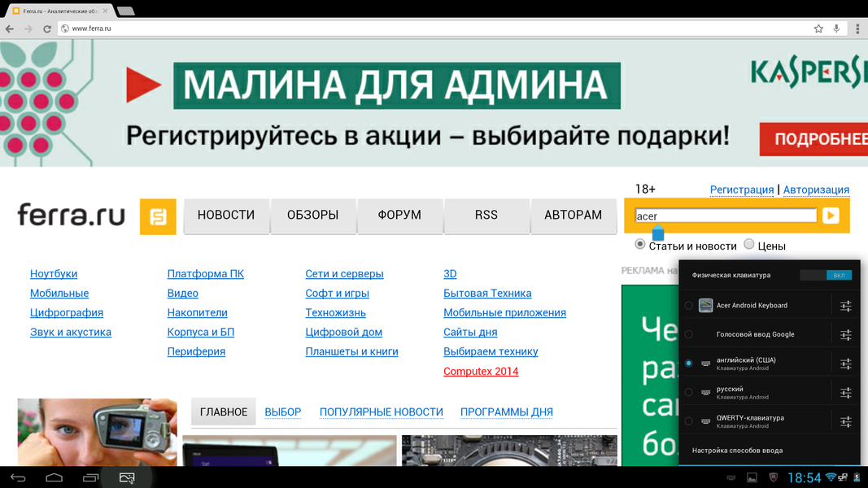Tap the Android home button
The height and width of the screenshot is (488, 868).
54,477
